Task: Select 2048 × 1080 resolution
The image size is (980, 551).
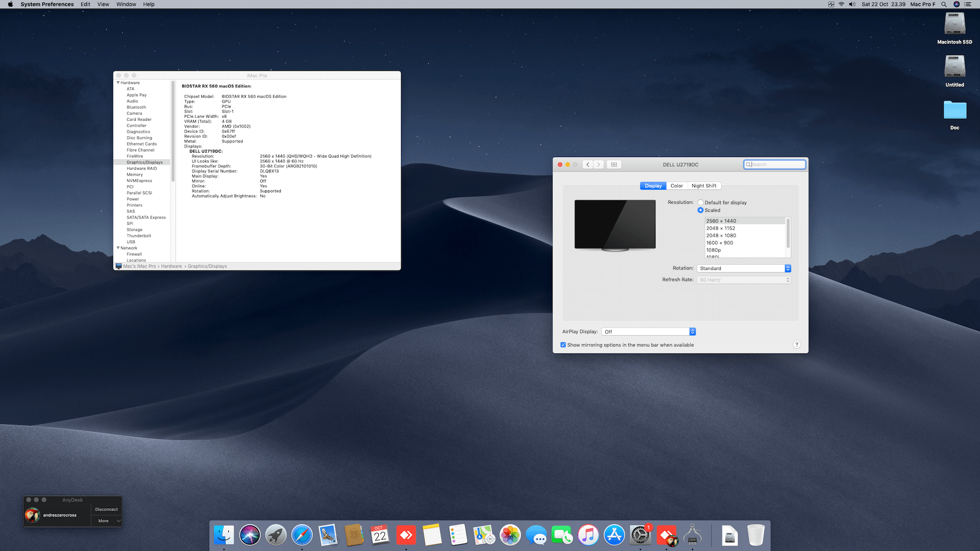Action: 745,236
